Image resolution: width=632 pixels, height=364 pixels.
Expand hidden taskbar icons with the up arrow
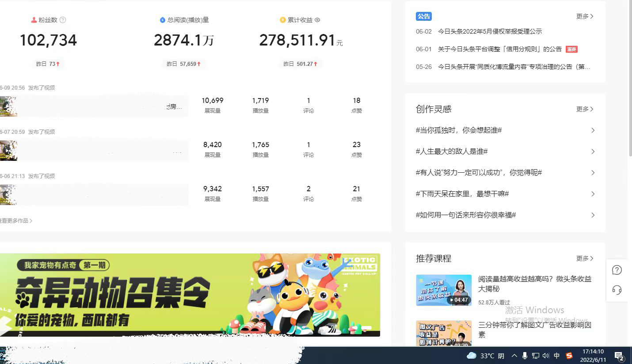[514, 355]
